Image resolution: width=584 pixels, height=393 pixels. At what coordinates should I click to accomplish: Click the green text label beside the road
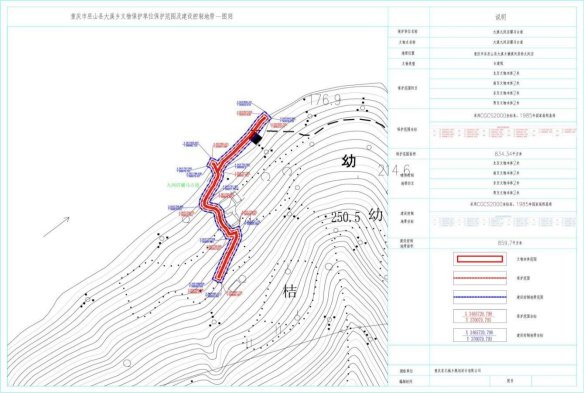(183, 184)
